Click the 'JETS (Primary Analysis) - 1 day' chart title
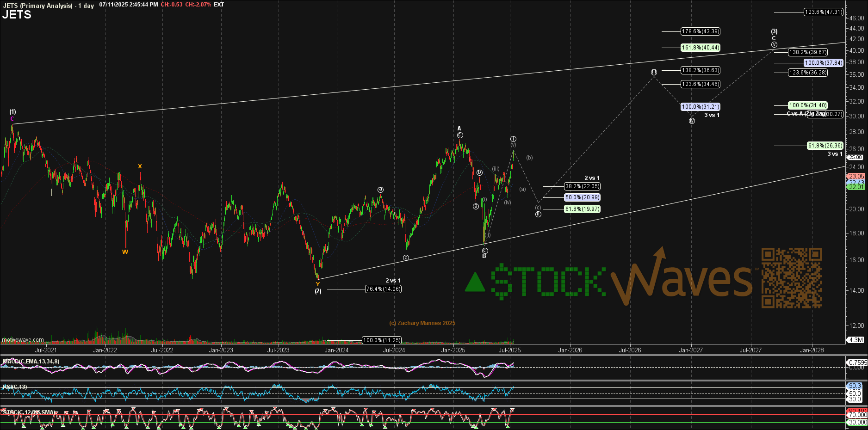The image size is (868, 430). tap(48, 5)
